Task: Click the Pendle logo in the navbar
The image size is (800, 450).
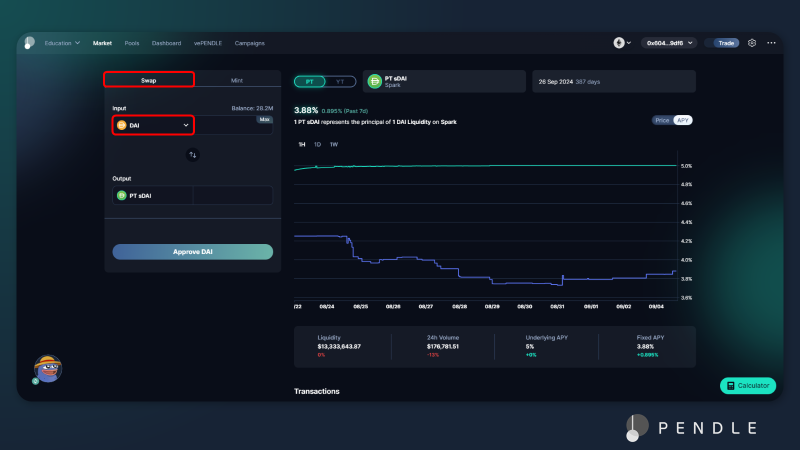Action: [x=30, y=43]
